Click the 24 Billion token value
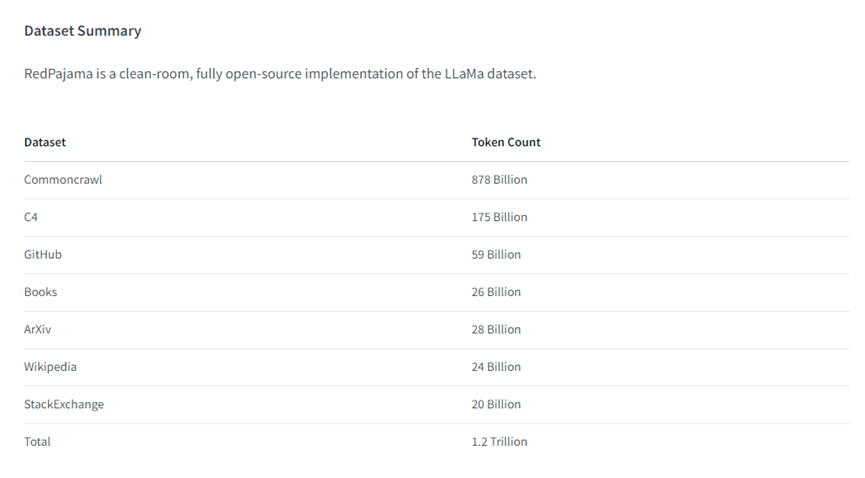This screenshot has width=865, height=478. (496, 368)
